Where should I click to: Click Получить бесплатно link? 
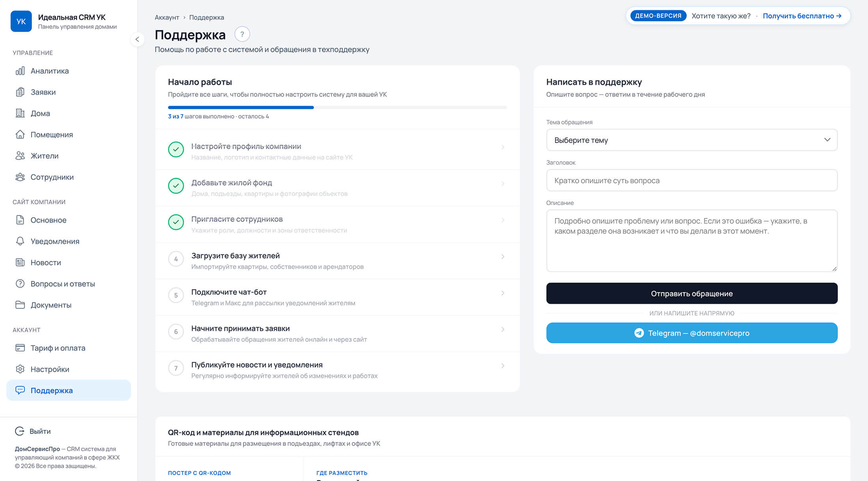802,16
